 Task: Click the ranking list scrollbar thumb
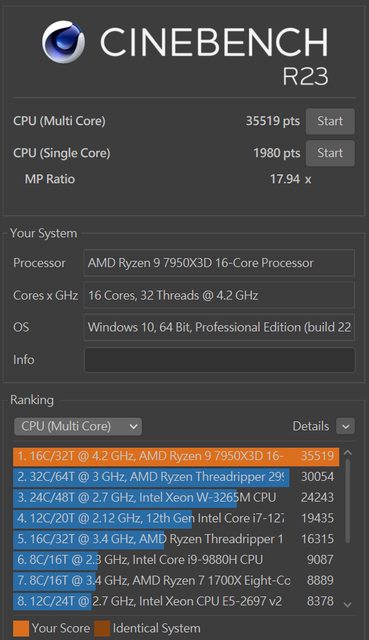tap(347, 501)
